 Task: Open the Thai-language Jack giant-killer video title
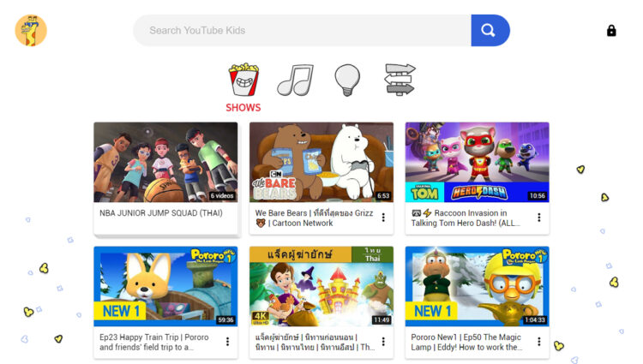(315, 343)
